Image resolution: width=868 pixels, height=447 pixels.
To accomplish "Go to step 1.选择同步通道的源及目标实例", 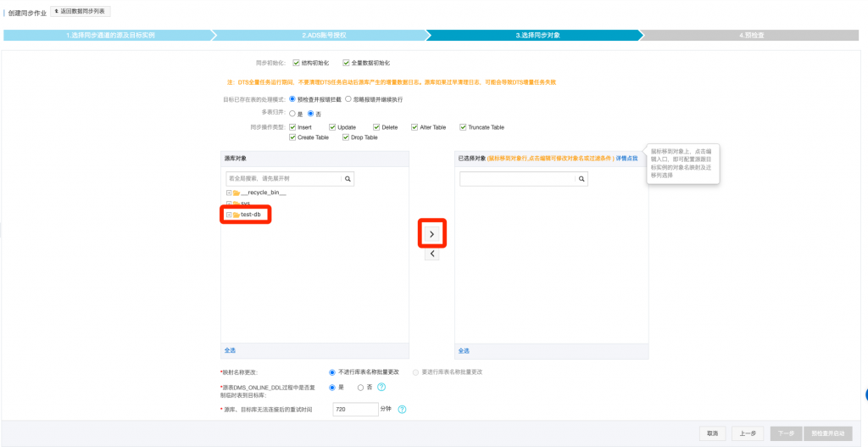I will pyautogui.click(x=110, y=36).
